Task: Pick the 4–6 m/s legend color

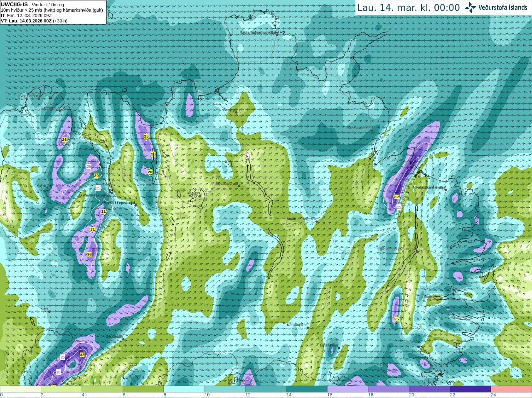Action: pyautogui.click(x=102, y=389)
